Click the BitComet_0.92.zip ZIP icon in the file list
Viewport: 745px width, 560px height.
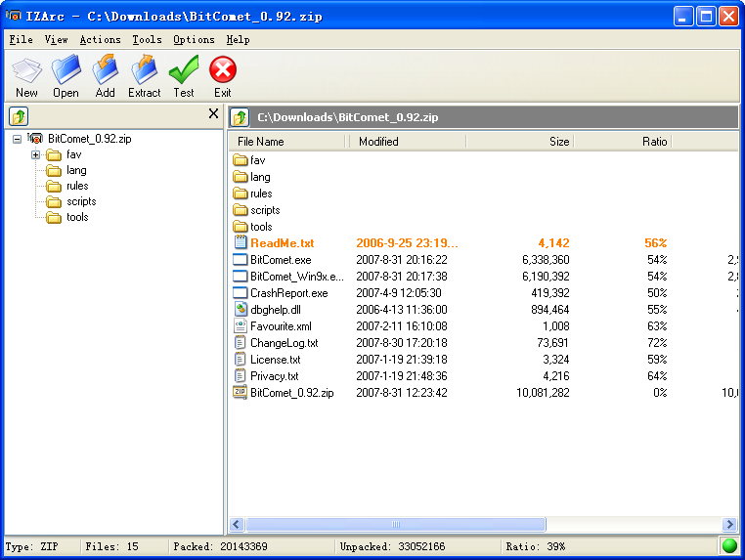[x=240, y=392]
